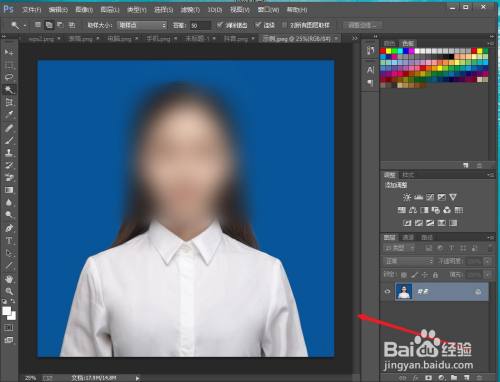Open the tool preset picker arrow

(x=25, y=25)
